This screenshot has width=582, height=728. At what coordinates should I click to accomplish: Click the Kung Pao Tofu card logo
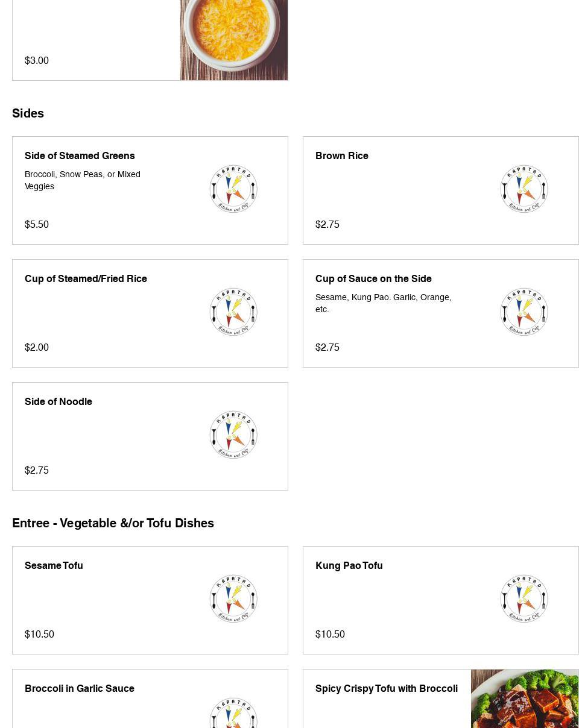point(524,599)
